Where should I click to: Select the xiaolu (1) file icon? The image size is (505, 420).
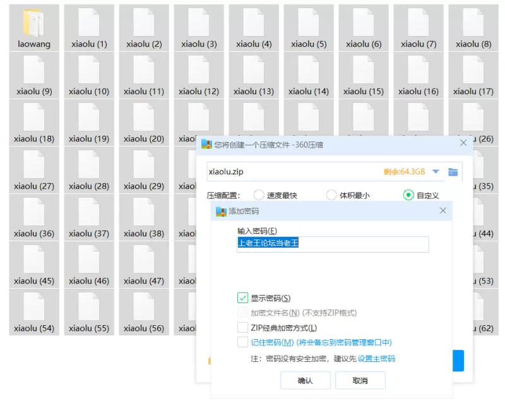point(89,23)
